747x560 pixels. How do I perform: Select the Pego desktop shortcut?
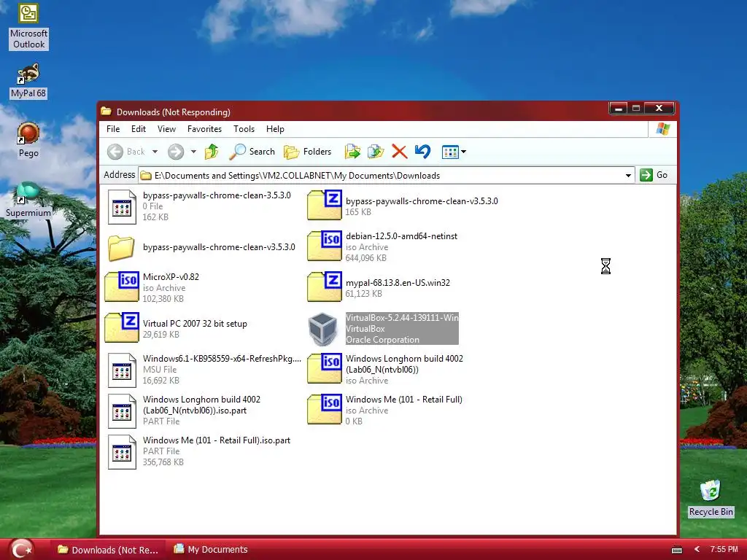(x=28, y=139)
